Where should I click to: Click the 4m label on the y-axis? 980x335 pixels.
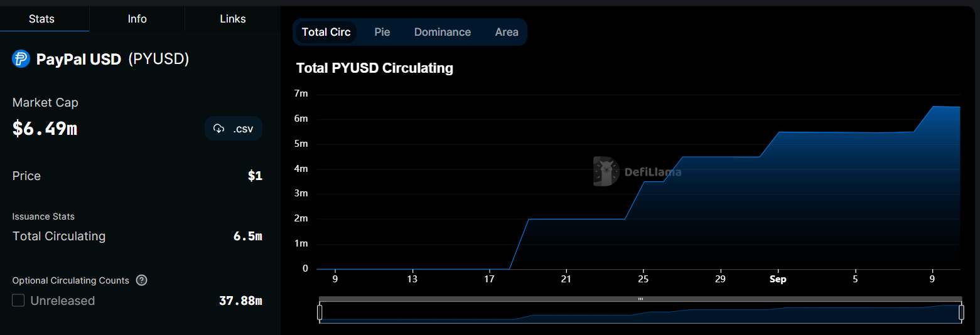click(x=301, y=169)
